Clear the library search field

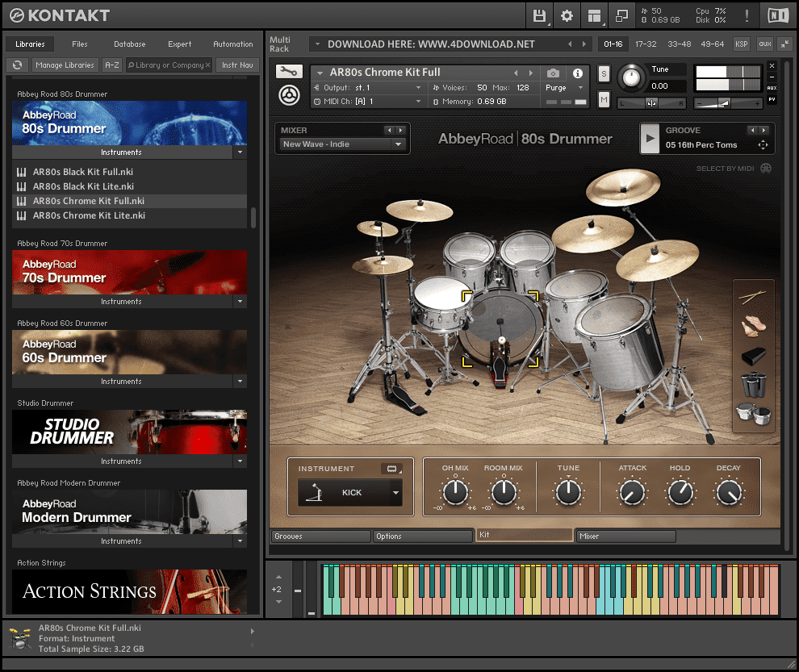(207, 65)
